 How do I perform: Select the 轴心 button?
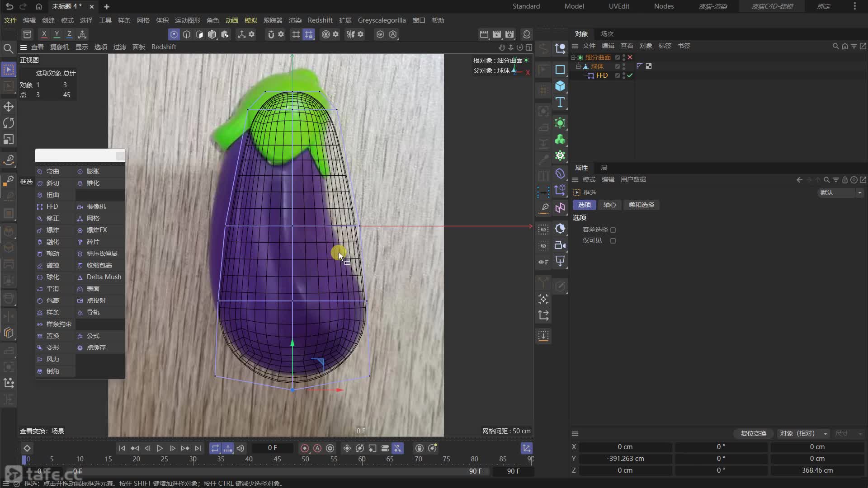coord(609,205)
